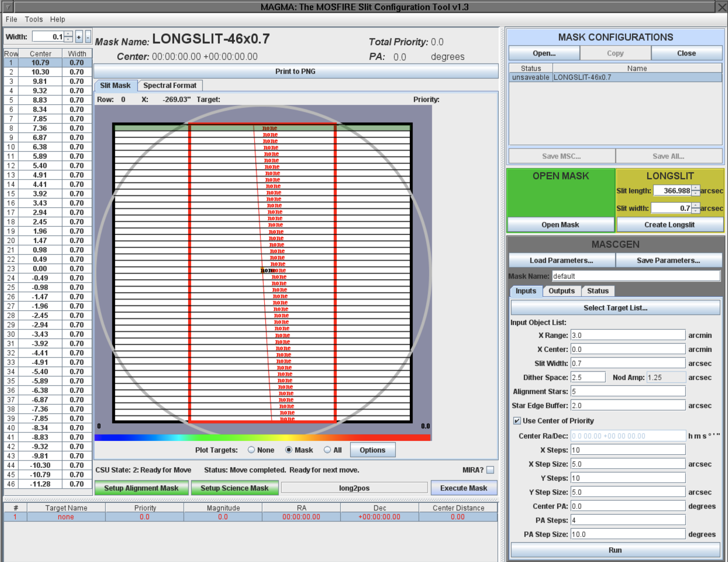Click the Y Step Size field

coord(628,492)
